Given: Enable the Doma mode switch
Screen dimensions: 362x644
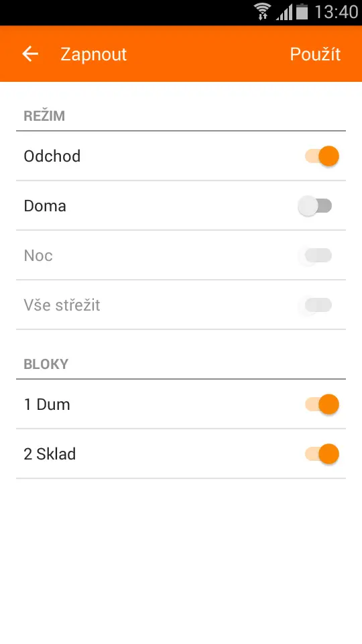Looking at the screenshot, I should pyautogui.click(x=315, y=206).
